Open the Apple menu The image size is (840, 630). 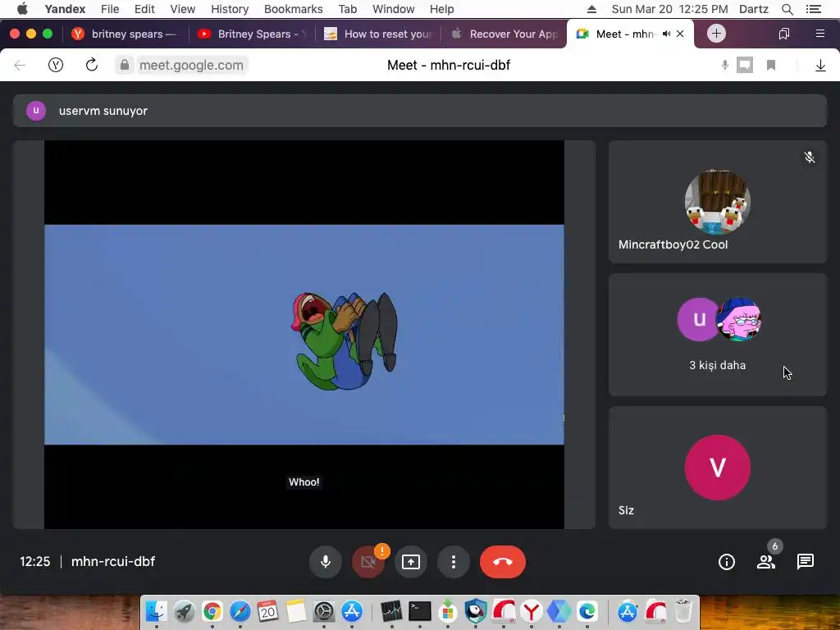(22, 9)
